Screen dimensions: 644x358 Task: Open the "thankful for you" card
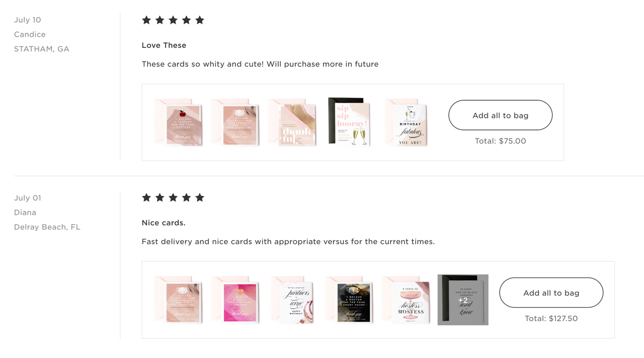tap(297, 124)
